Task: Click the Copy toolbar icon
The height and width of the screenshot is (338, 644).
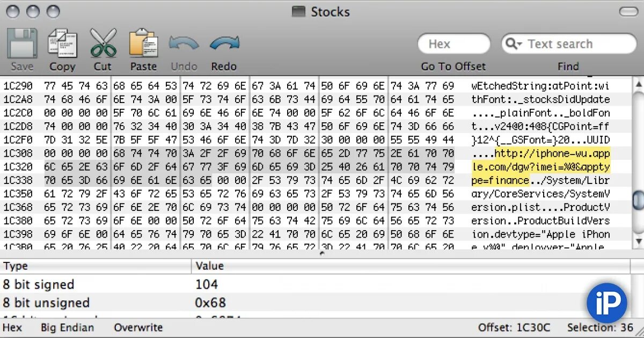Action: (x=62, y=43)
